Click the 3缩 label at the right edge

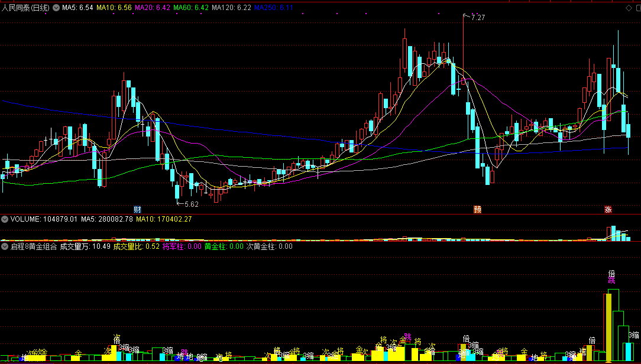pyautogui.click(x=634, y=336)
